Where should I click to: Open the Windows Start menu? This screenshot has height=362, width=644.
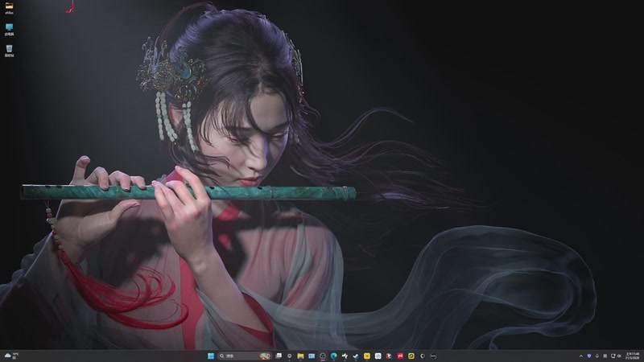tap(211, 356)
